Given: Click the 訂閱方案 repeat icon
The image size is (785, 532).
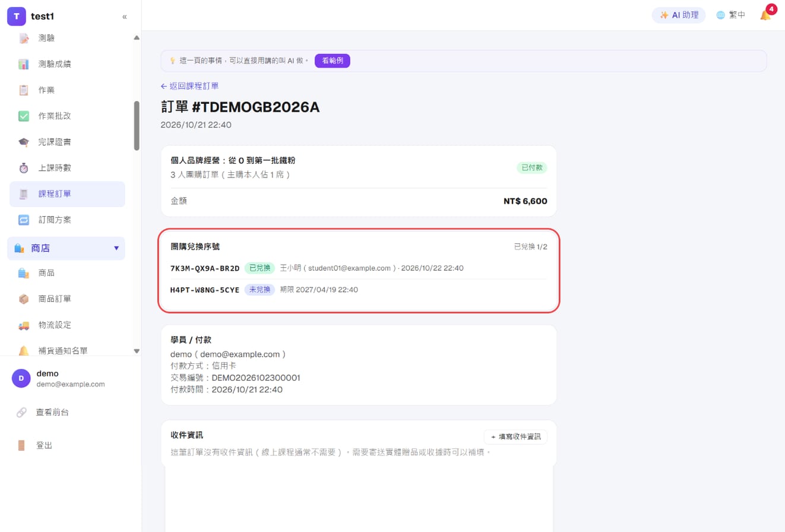Looking at the screenshot, I should click(24, 220).
